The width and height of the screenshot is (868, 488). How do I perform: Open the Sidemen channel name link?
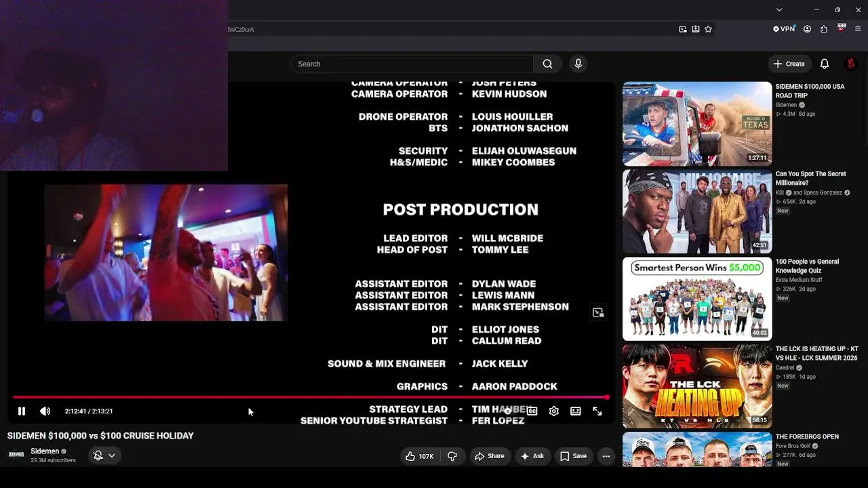45,451
